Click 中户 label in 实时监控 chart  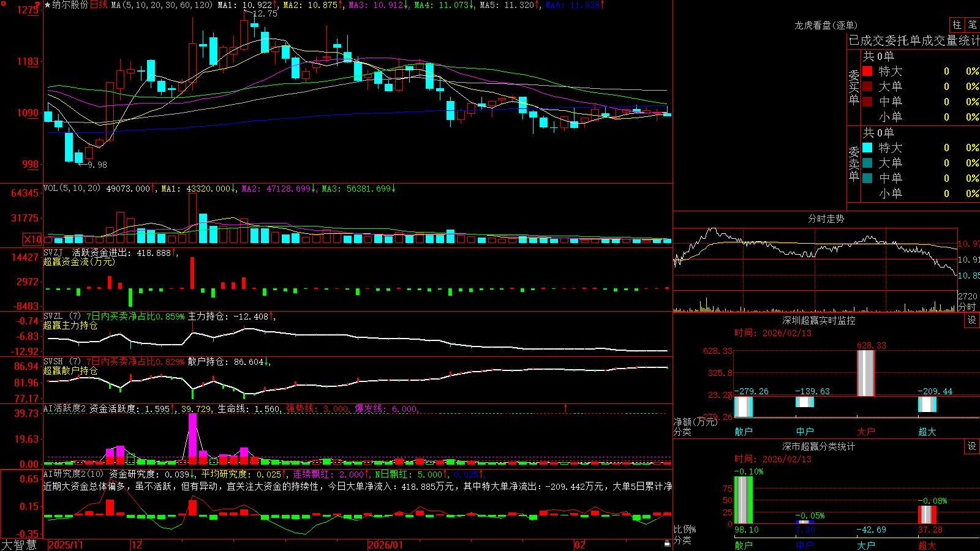pyautogui.click(x=805, y=432)
